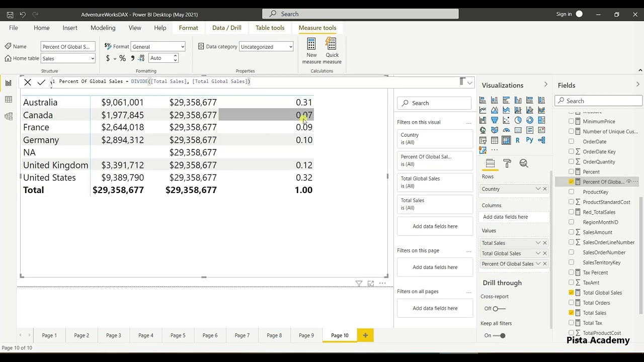Apply percentage format with the % icon

pos(122,58)
